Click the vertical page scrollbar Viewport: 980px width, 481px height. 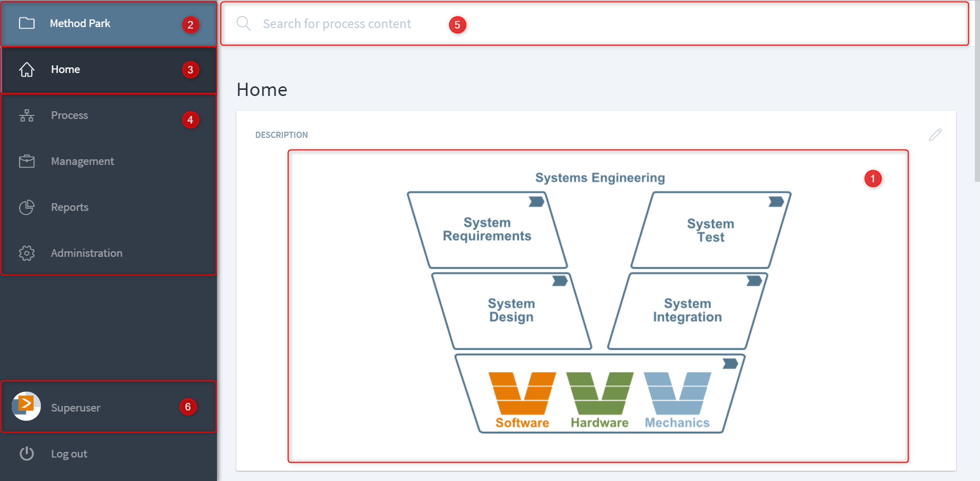tap(976, 102)
